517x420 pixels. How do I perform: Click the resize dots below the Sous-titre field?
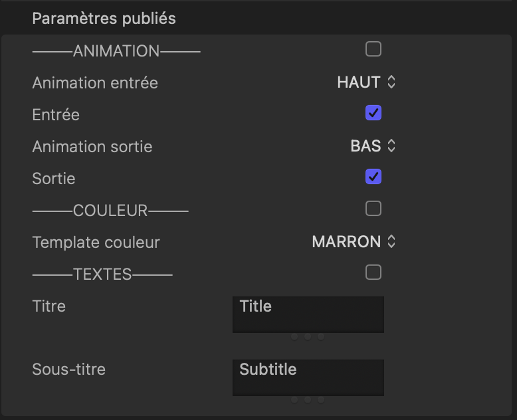point(308,400)
